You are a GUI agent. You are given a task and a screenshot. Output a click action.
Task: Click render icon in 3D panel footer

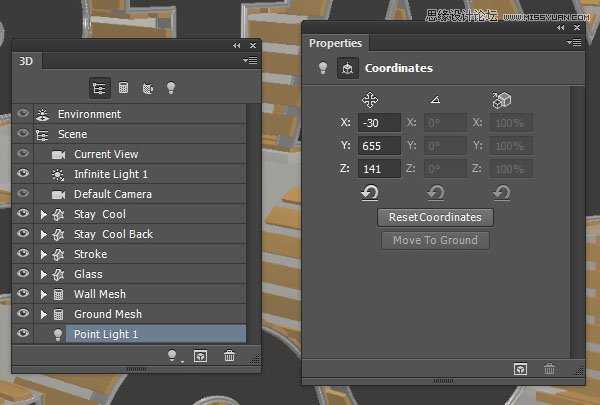pos(201,356)
